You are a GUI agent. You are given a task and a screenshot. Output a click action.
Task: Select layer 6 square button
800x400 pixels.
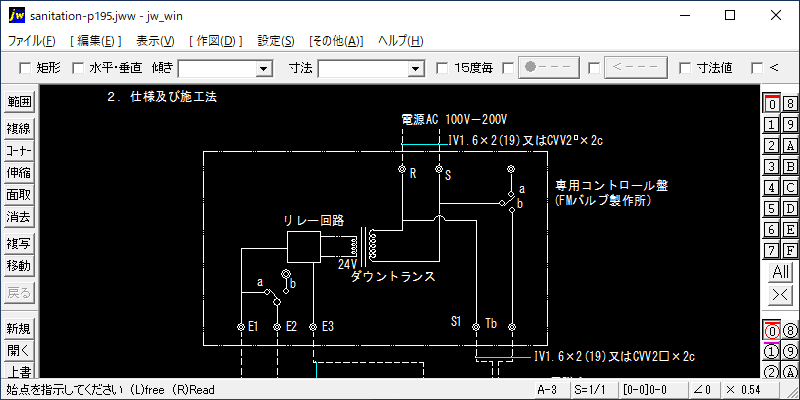[x=772, y=230]
